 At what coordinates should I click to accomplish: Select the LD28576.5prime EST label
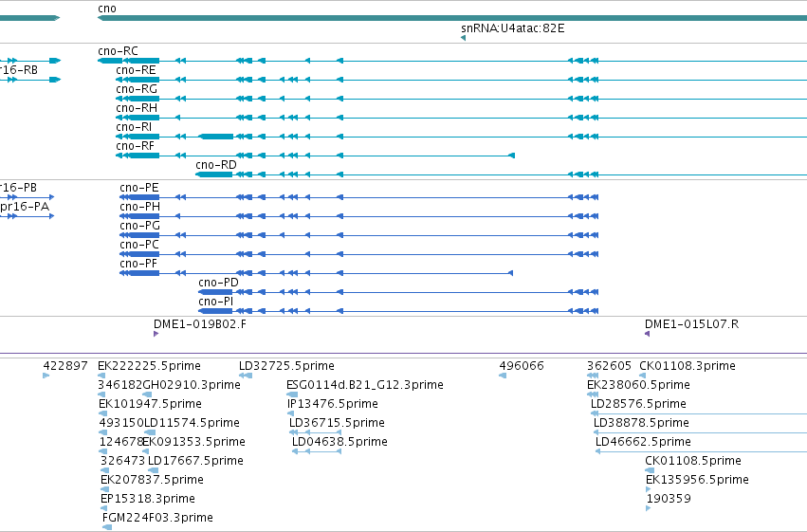pyautogui.click(x=639, y=404)
